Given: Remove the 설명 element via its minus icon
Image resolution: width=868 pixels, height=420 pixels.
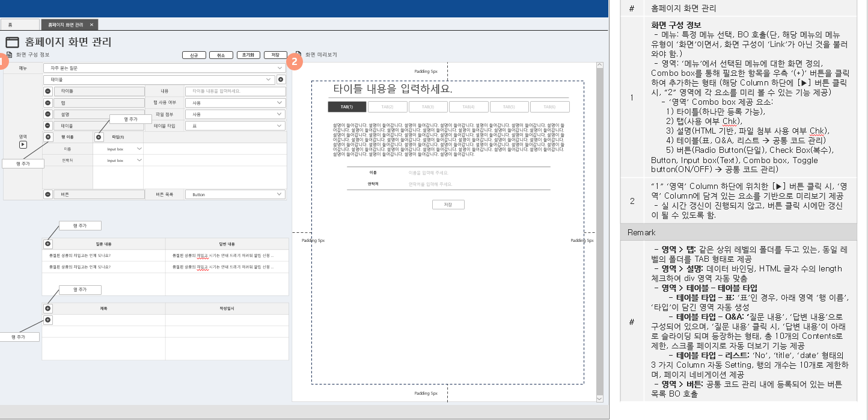Looking at the screenshot, I should tap(48, 114).
